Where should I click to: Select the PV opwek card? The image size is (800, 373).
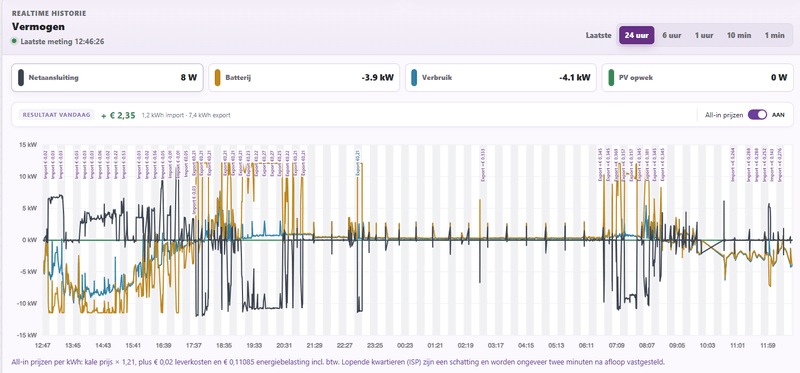[x=697, y=78]
